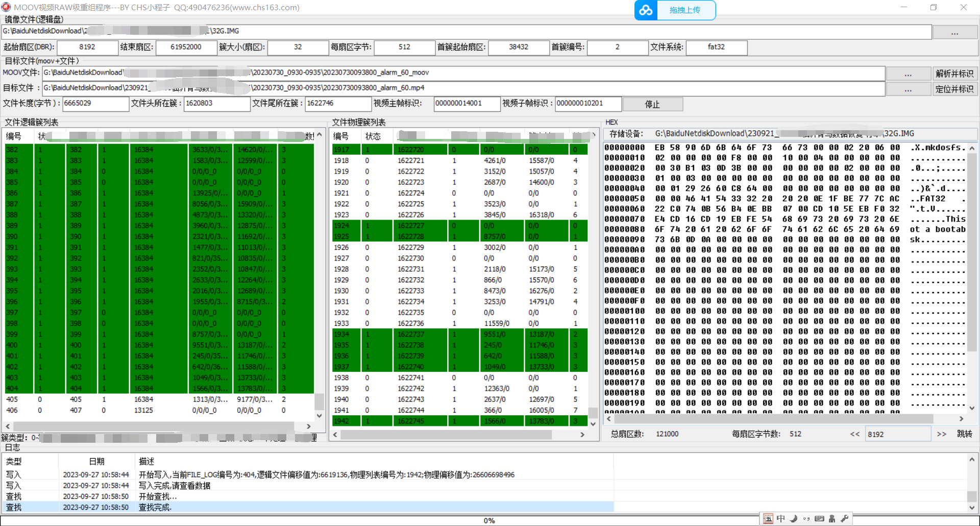Select physical cluster row 1918

coord(460,160)
